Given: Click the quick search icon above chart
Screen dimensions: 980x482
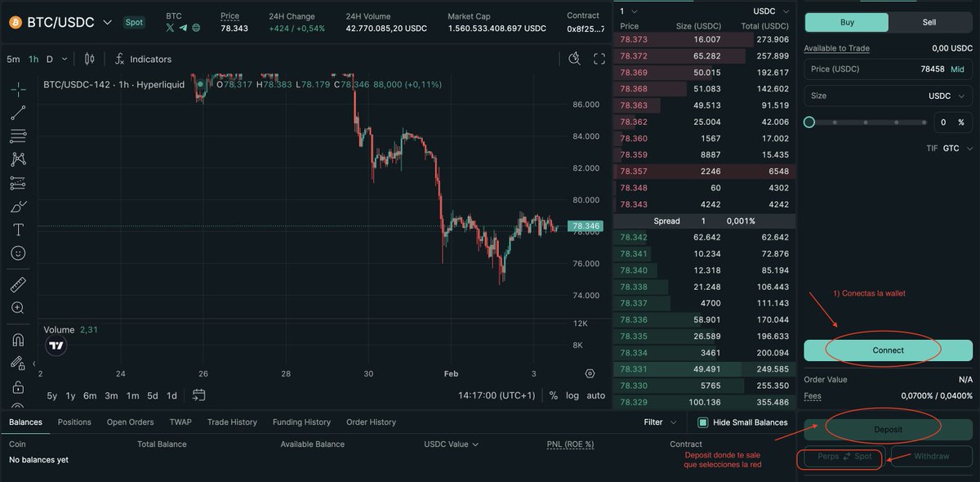Looking at the screenshot, I should coord(575,58).
